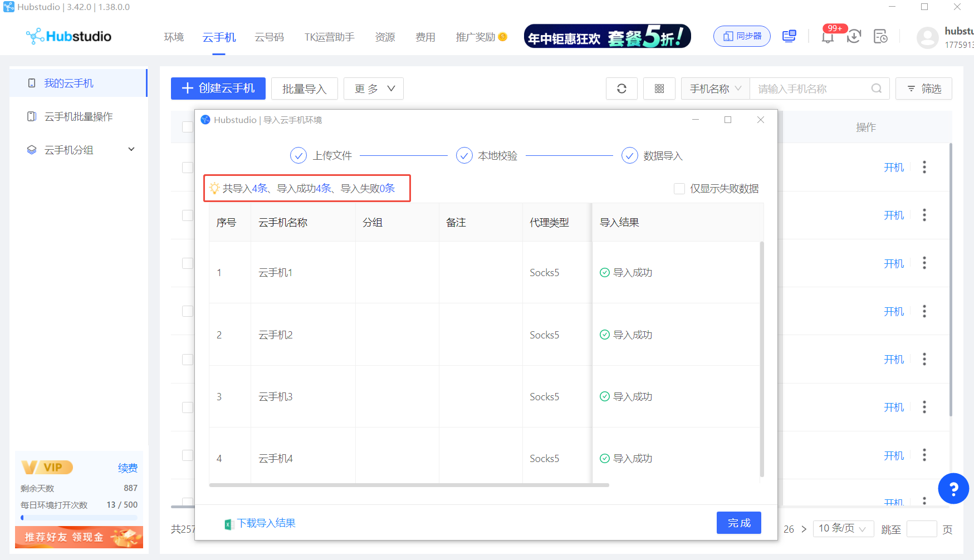Switch to grid view icon
974x560 pixels.
point(659,89)
